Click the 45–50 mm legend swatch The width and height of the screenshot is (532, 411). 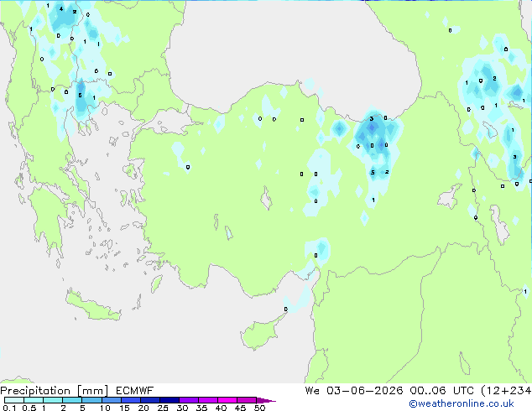coord(247,400)
